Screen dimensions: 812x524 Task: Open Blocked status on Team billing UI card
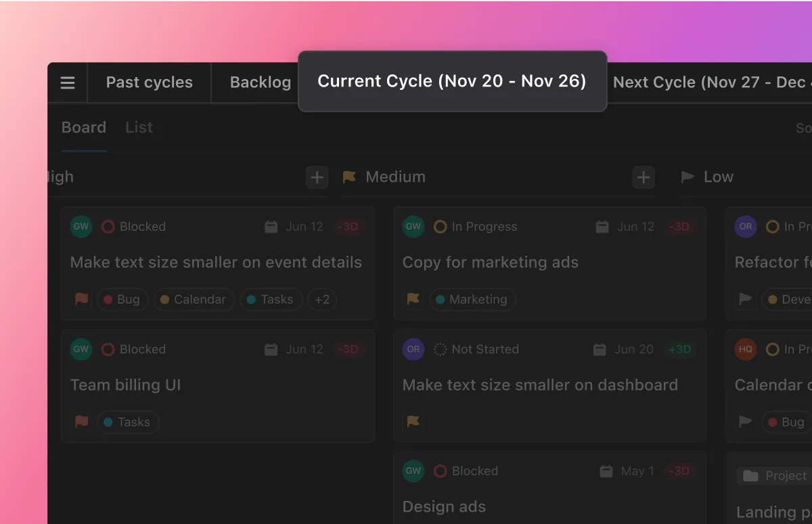click(133, 349)
